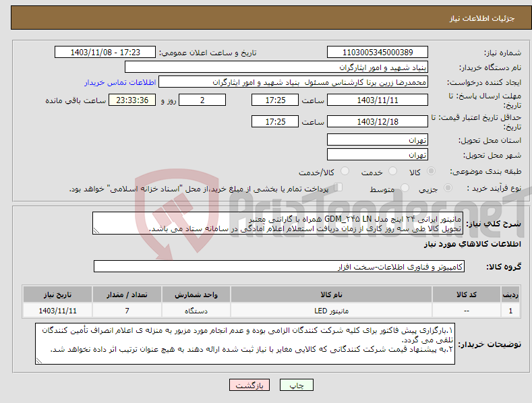Click the buyer name field بنیاد شهید و امور ایثارگران
The image size is (532, 403).
click(x=276, y=67)
